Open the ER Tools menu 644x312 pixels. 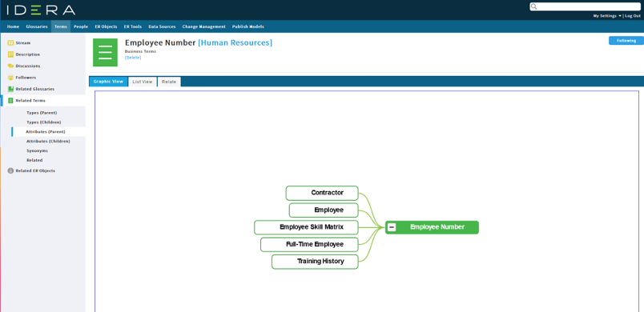tap(133, 26)
